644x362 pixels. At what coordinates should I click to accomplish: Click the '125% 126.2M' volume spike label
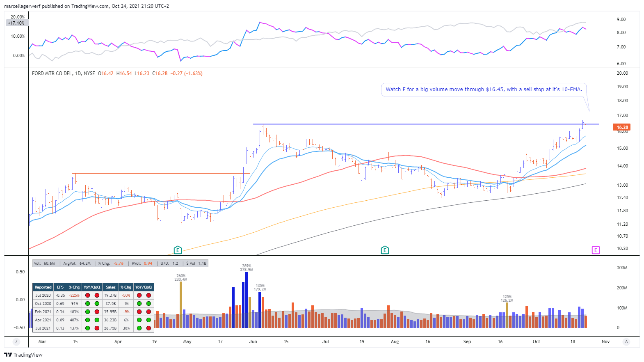[x=507, y=298]
